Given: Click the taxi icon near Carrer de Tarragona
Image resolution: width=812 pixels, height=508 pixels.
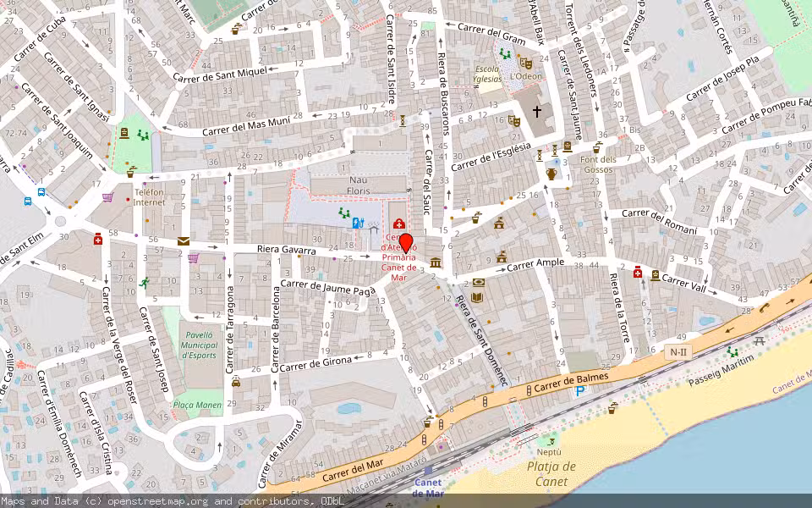Looking at the screenshot, I should coord(236,382).
